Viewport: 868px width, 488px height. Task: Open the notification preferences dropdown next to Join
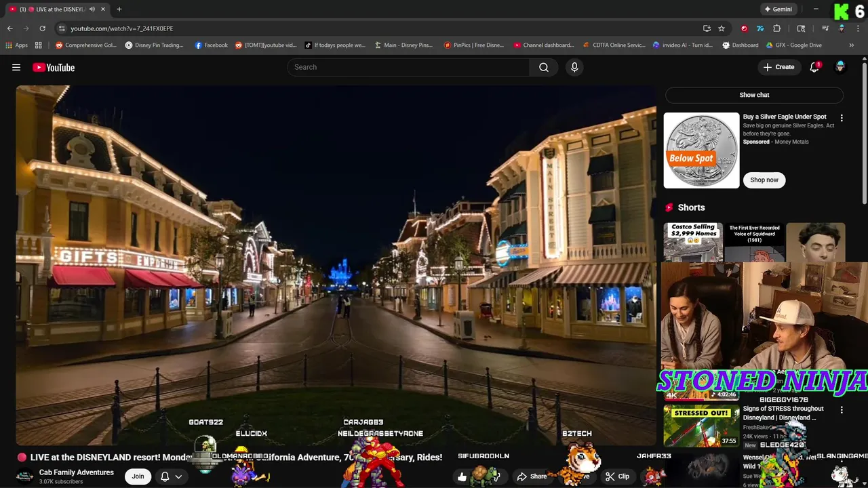(x=171, y=476)
